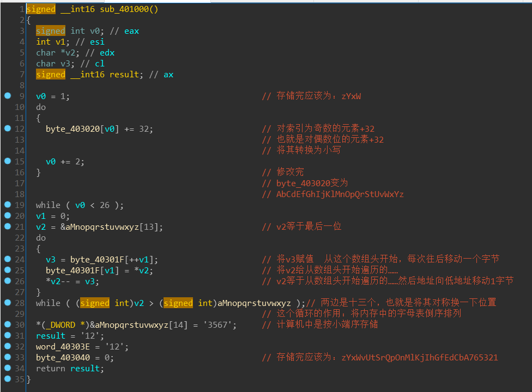Click v3 at end of line 26
The image size is (532, 392).
(90, 282)
